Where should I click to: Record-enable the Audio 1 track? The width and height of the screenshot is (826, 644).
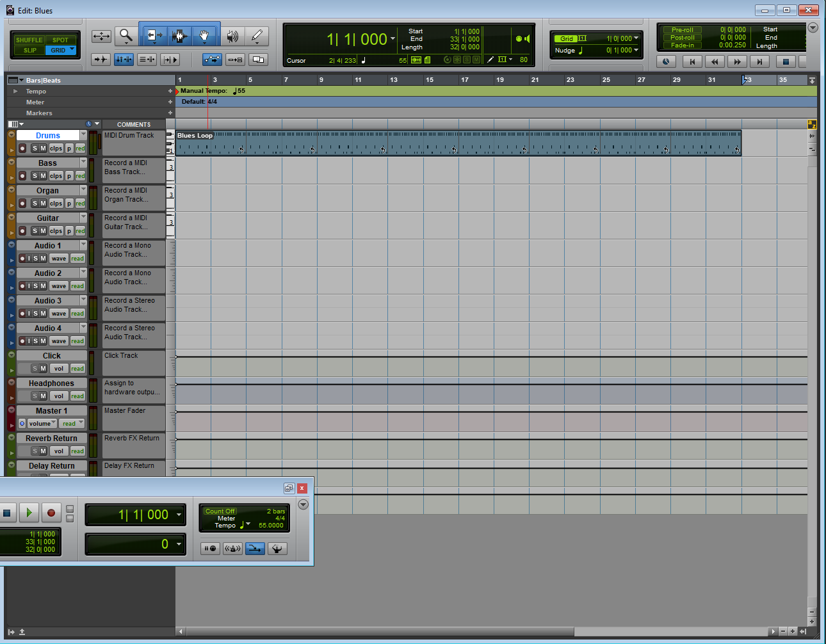pyautogui.click(x=22, y=259)
